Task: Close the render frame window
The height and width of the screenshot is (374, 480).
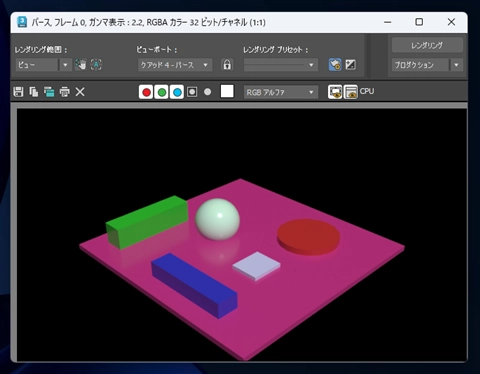Action: [451, 22]
